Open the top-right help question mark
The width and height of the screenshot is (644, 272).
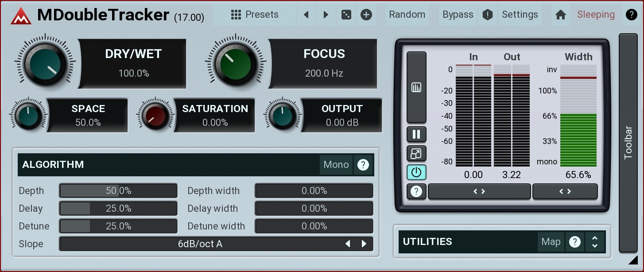tap(631, 15)
